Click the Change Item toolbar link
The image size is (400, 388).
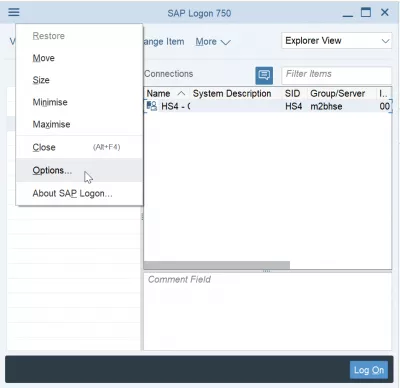point(164,42)
